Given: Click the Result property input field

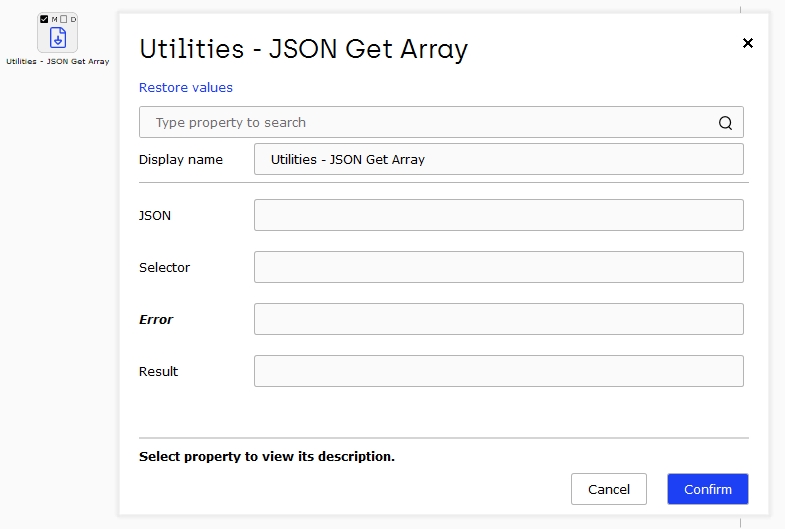Looking at the screenshot, I should click(499, 371).
